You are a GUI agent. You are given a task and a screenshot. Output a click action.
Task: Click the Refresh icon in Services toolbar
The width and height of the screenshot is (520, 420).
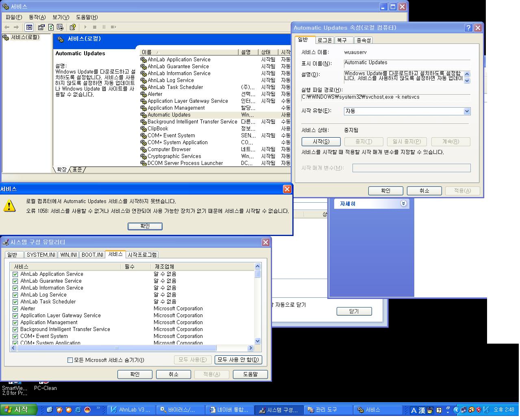tap(51, 27)
